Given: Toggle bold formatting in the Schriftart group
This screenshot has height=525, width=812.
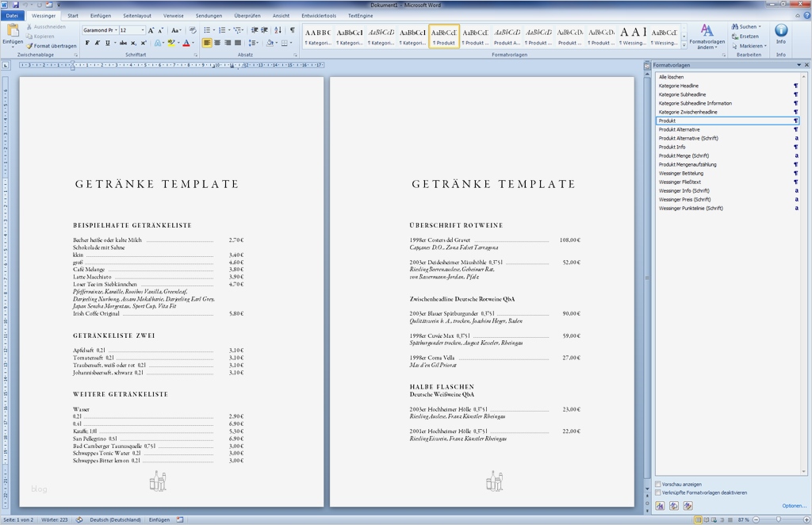Looking at the screenshot, I should coord(87,43).
